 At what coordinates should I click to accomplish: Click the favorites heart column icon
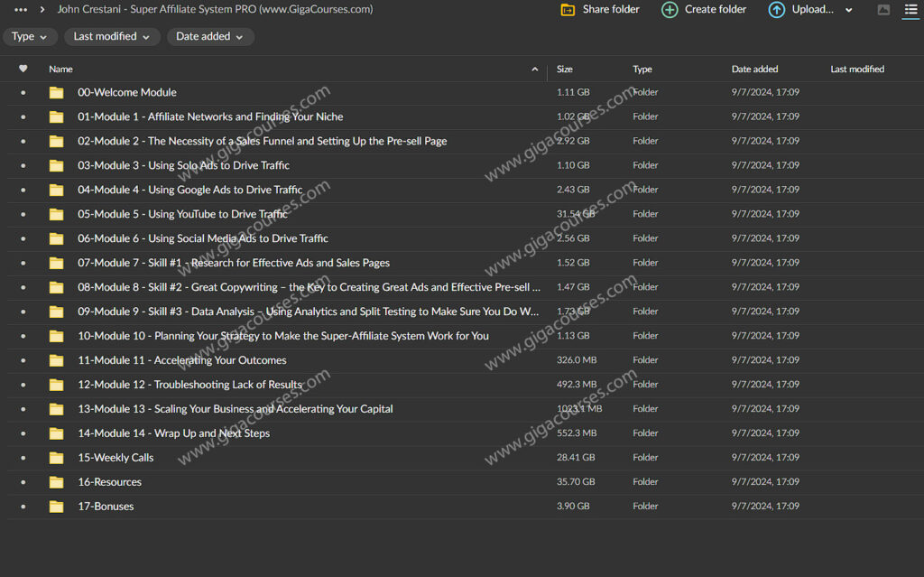pos(23,69)
